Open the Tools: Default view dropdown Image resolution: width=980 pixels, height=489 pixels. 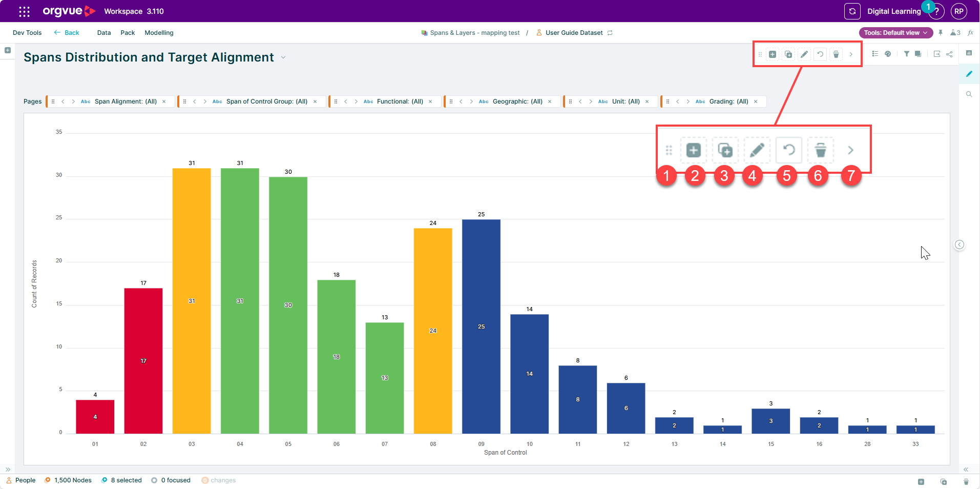click(x=895, y=33)
